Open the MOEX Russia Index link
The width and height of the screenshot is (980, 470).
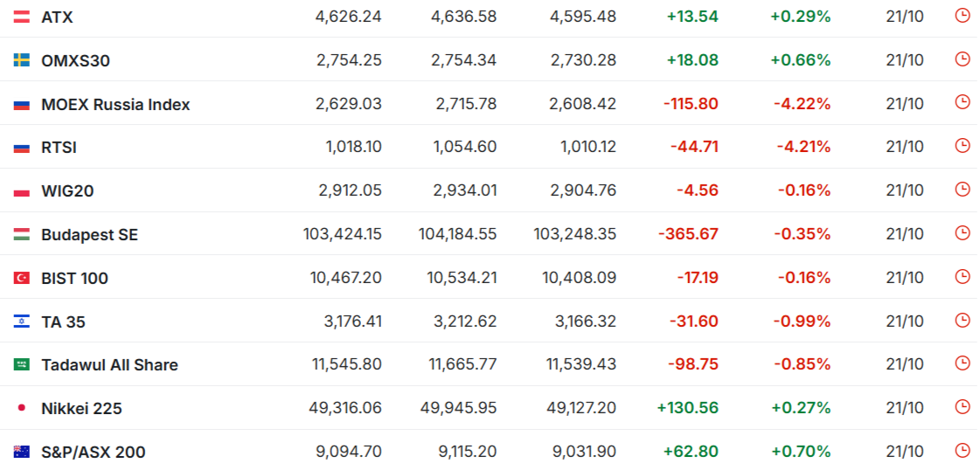coord(115,105)
